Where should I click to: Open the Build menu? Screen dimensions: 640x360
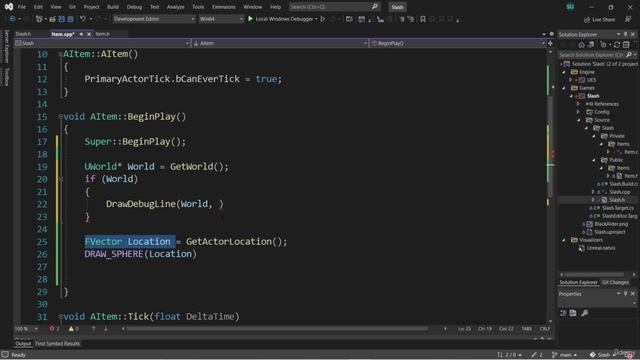point(113,7)
